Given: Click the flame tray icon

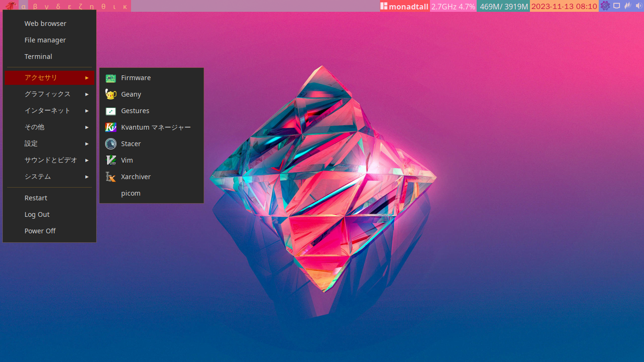Looking at the screenshot, I should (627, 6).
